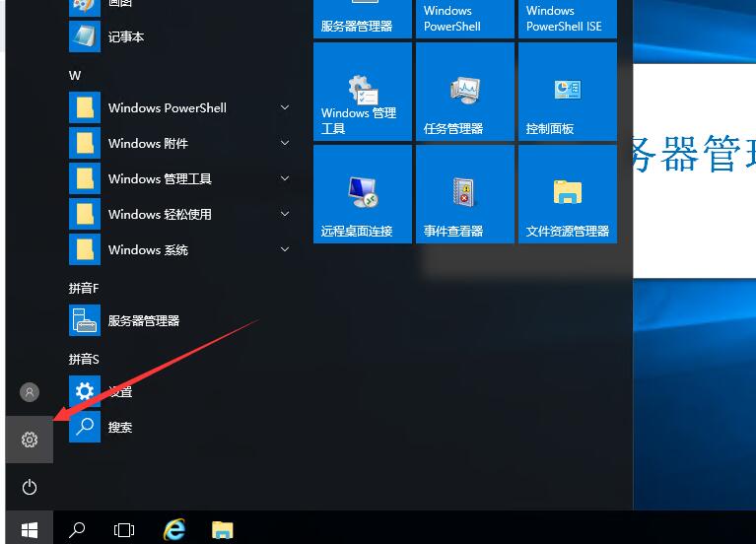Image resolution: width=756 pixels, height=544 pixels.
Task: Open Settings gear in left rail
Action: point(30,440)
